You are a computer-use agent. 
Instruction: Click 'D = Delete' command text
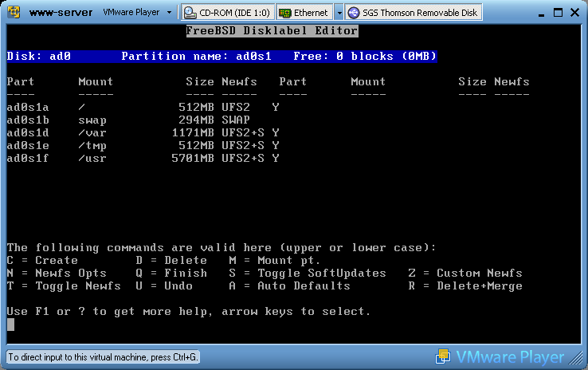[x=171, y=261]
